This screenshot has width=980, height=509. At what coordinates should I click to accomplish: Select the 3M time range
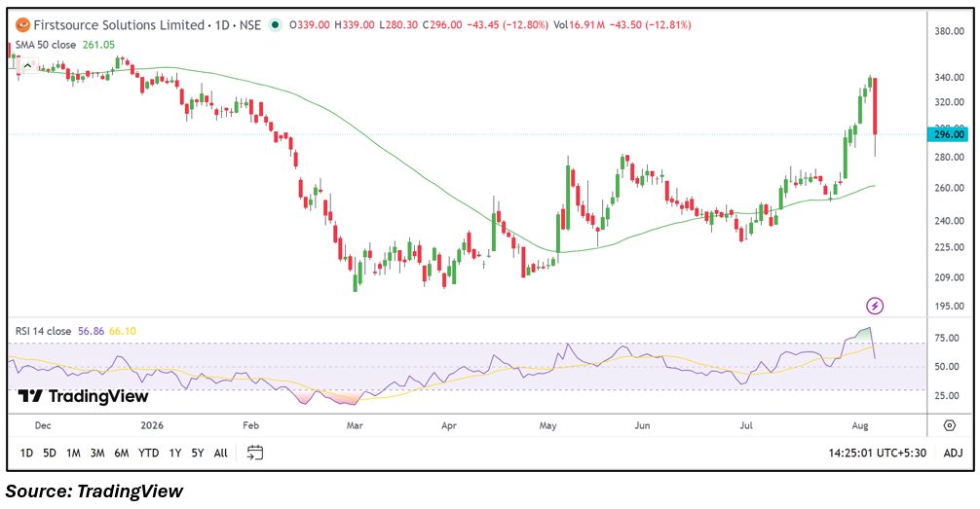point(96,453)
